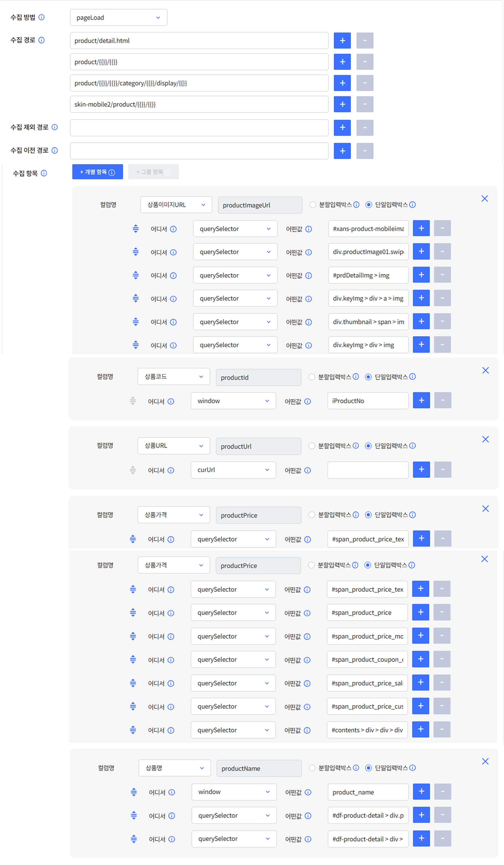Image resolution: width=504 pixels, height=865 pixels.
Task: Open querySelector dropdown for #df-product-detail > div.p row
Action: coord(234,815)
